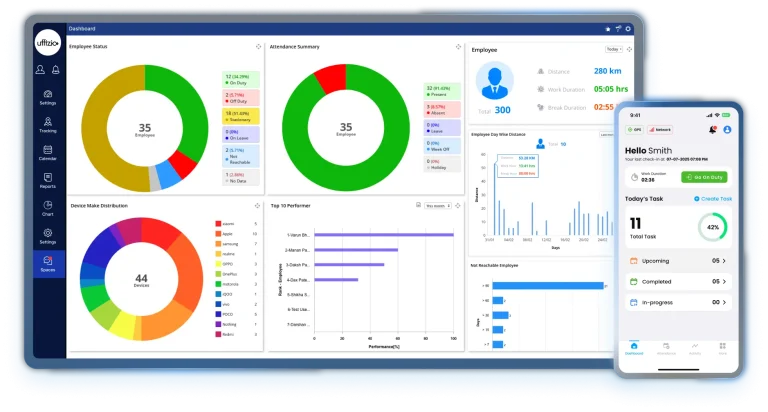Expand the Upcoming tasks row
Image resolution: width=768 pixels, height=412 pixels.
[x=723, y=260]
